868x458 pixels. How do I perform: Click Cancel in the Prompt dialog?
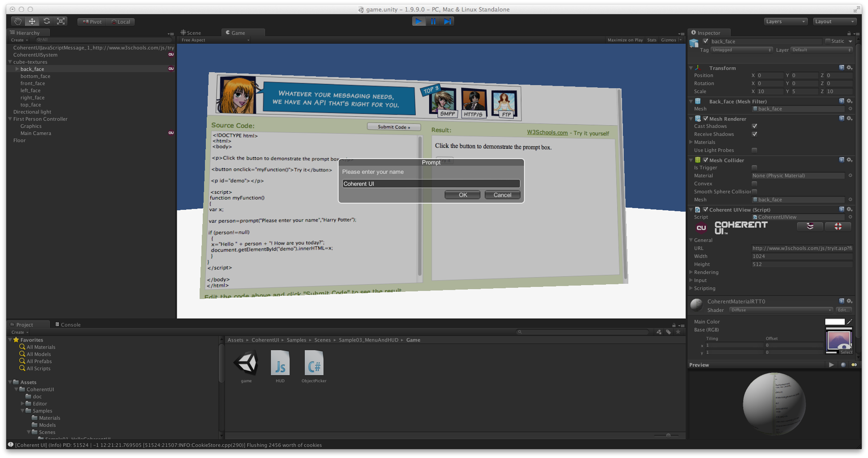coord(502,195)
